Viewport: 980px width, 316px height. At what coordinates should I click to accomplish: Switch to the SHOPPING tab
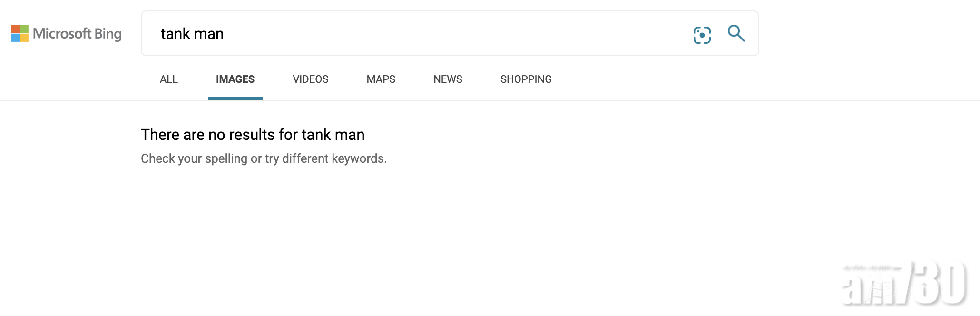click(x=526, y=79)
